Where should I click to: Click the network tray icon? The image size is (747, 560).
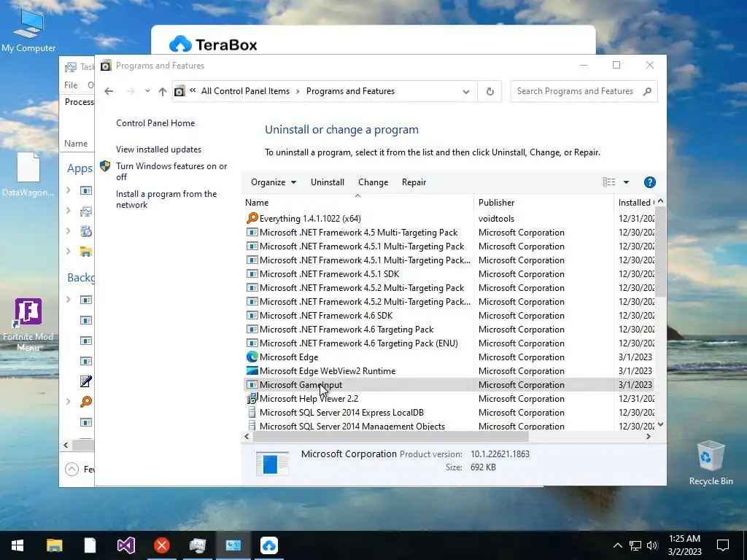[x=635, y=545]
